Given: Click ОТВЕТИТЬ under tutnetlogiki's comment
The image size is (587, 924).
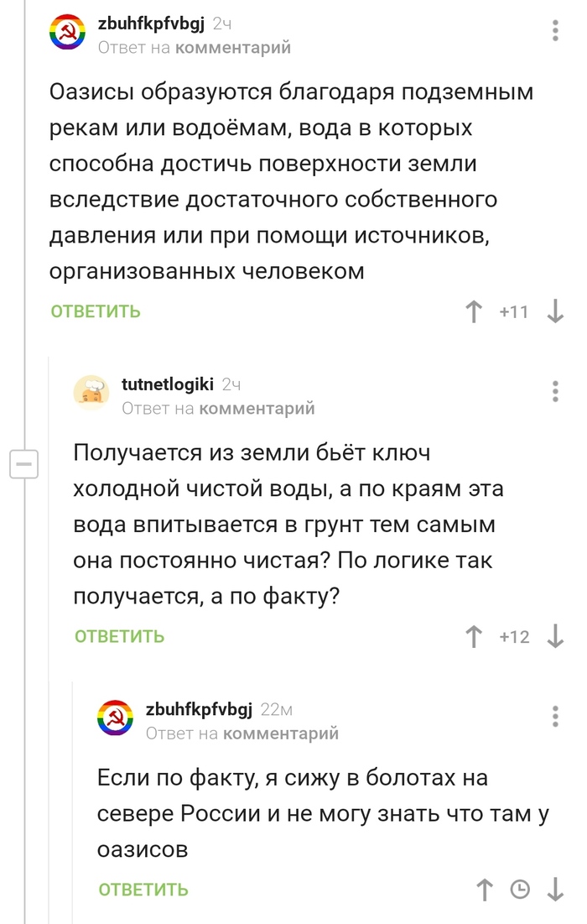Looking at the screenshot, I should click(x=117, y=636).
